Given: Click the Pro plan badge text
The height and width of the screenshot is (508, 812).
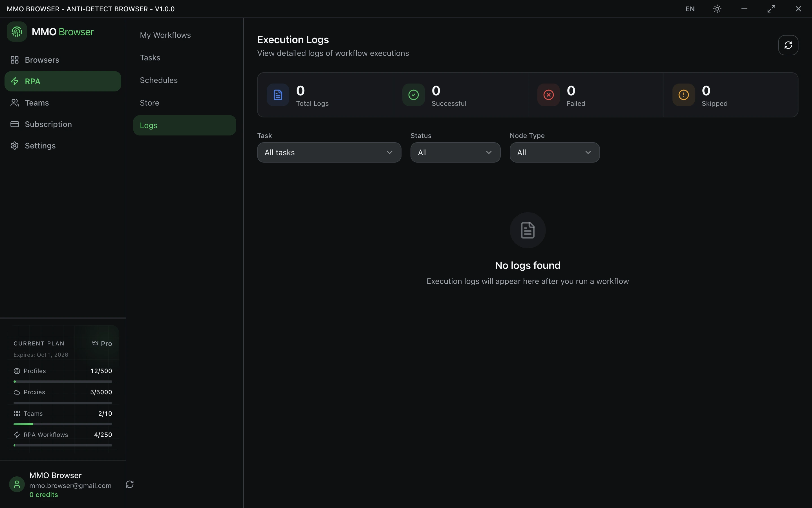Looking at the screenshot, I should point(106,344).
